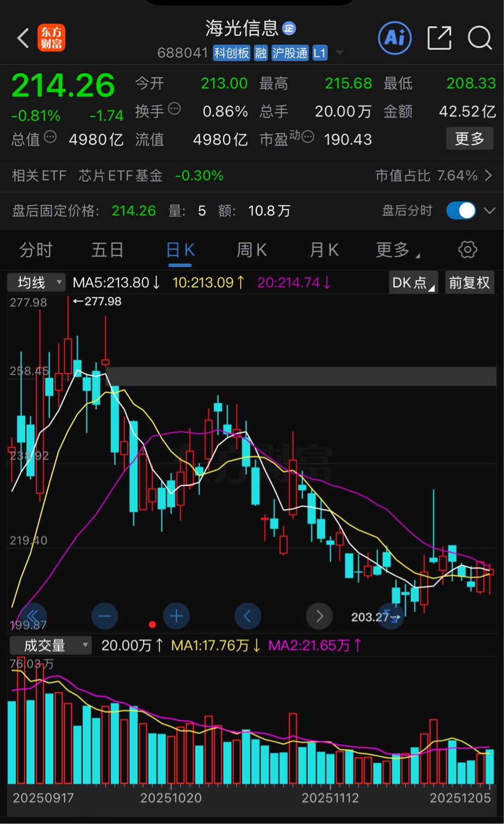
Task: Tap the 更多 button in quote panel
Action: [470, 138]
